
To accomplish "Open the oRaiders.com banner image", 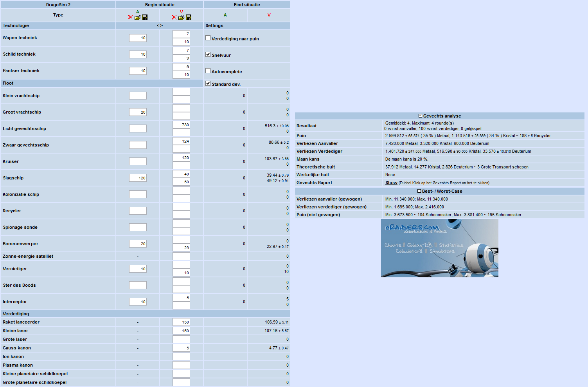I will tap(440, 248).
